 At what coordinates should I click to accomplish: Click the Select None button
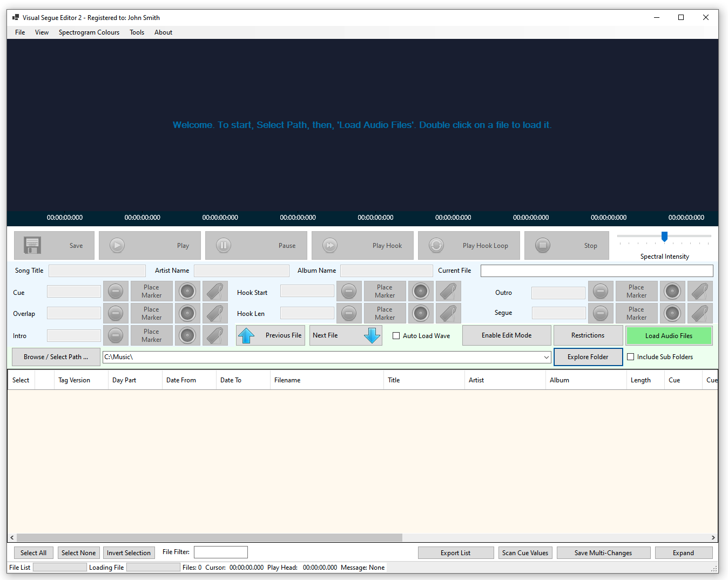[78, 553]
